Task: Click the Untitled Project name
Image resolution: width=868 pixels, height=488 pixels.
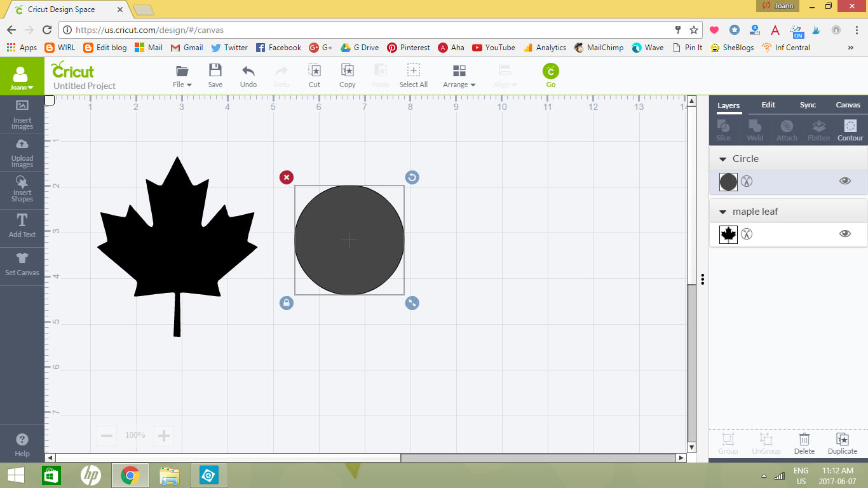Action: coord(85,86)
